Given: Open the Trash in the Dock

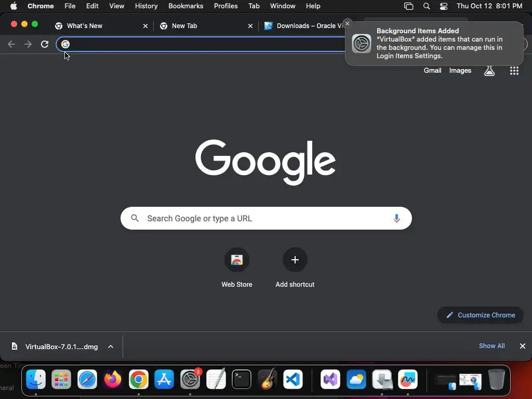Looking at the screenshot, I should [x=496, y=379].
